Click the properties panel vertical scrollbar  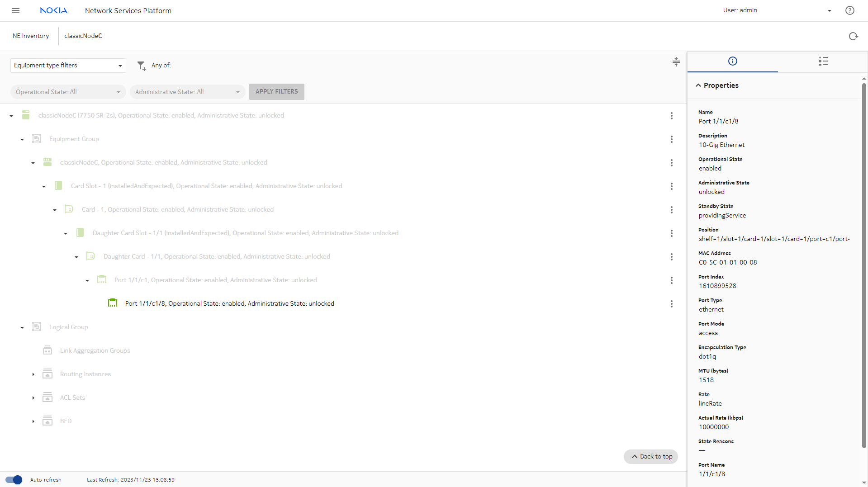click(863, 266)
